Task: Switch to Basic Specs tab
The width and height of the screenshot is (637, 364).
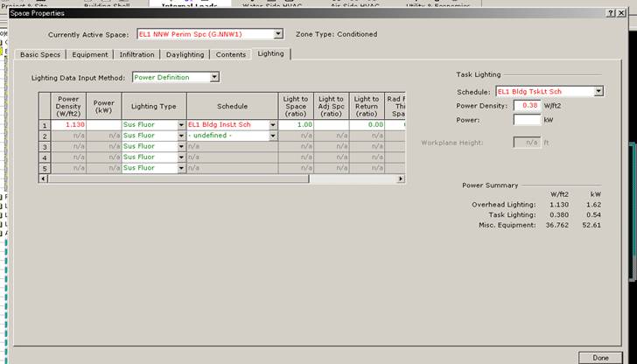Action: 40,54
